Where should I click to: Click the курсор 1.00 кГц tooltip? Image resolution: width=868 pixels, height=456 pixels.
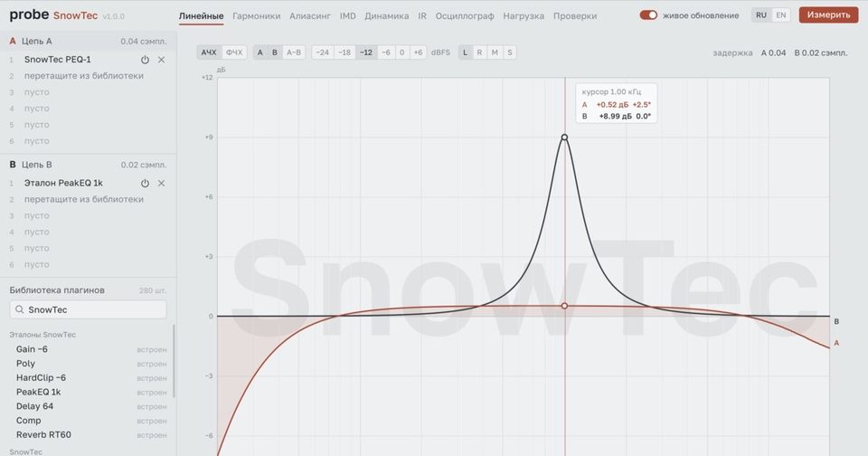pyautogui.click(x=616, y=104)
